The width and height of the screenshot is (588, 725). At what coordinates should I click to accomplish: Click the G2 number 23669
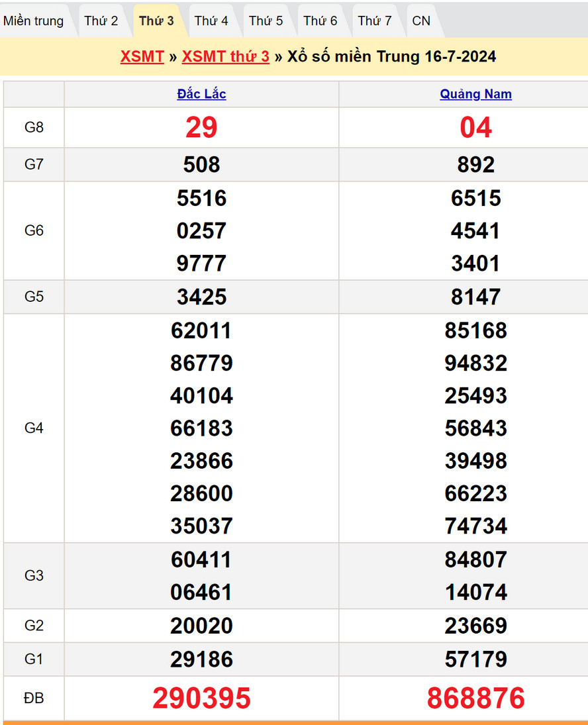[x=475, y=626]
